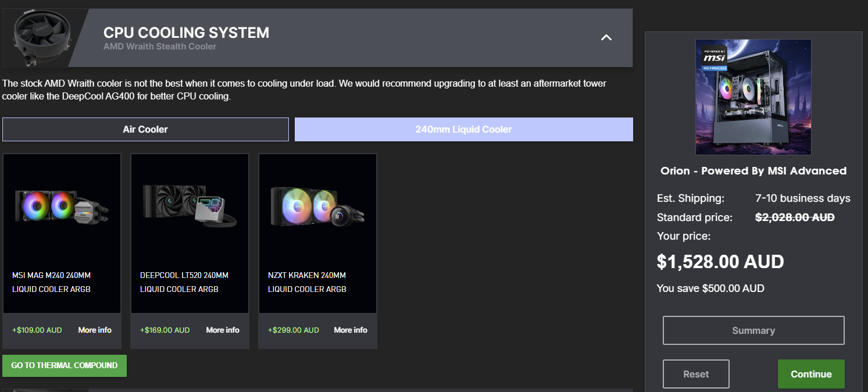The image size is (868, 392).
Task: Switch to the Air Cooler tab
Action: tap(145, 129)
